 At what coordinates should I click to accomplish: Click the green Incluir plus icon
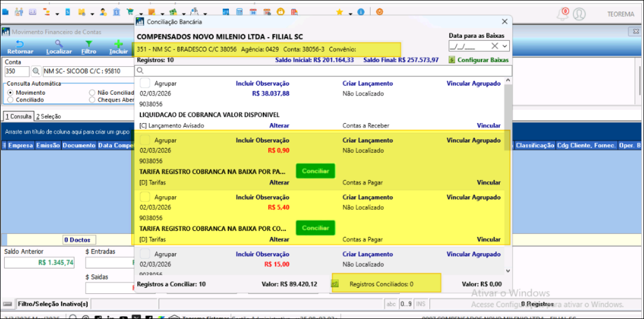coord(118,44)
